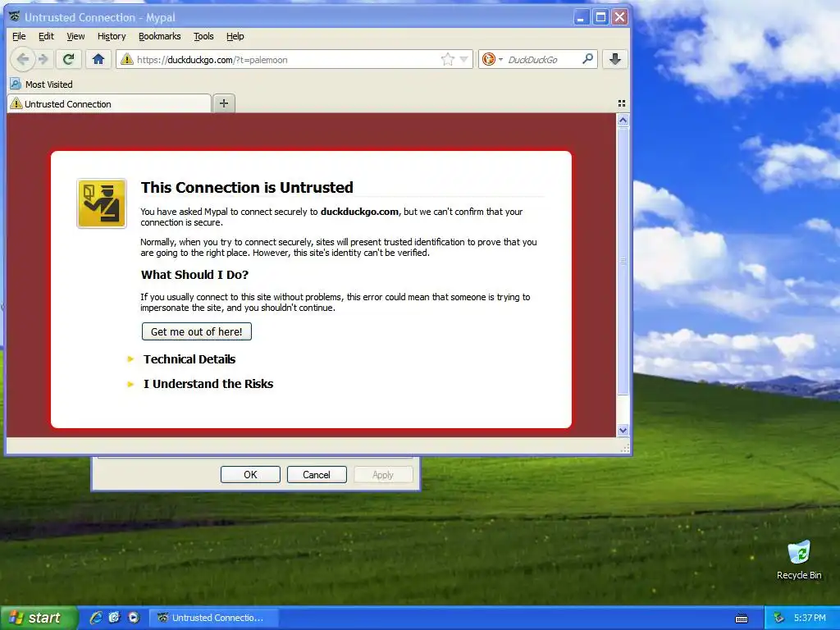Click the Mypal raccoon icon in title bar
This screenshot has height=630, width=840.
click(15, 17)
